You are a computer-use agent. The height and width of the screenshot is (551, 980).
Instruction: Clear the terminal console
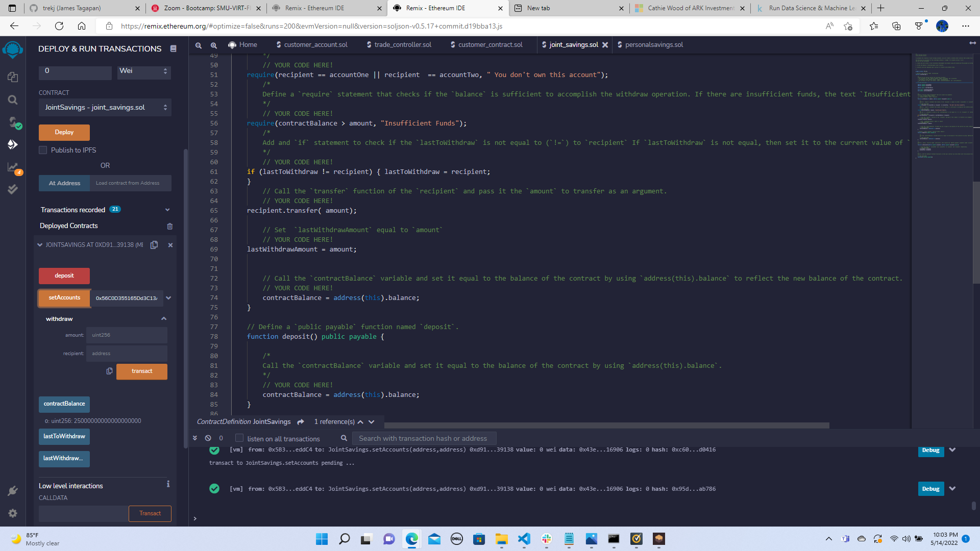[208, 438]
